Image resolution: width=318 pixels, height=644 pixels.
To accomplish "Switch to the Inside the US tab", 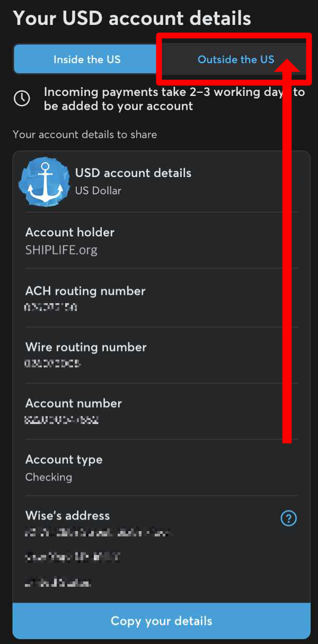I will [x=87, y=59].
